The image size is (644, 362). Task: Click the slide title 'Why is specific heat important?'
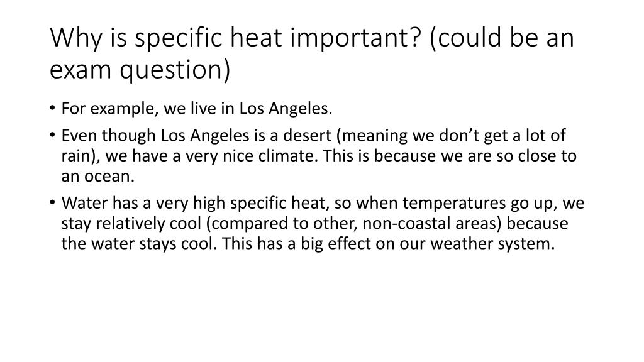235,38
